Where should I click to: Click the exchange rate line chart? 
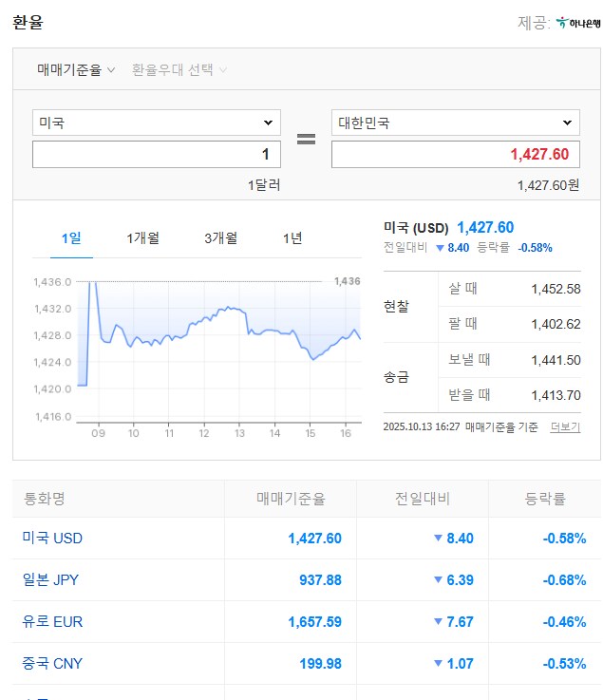pos(218,347)
